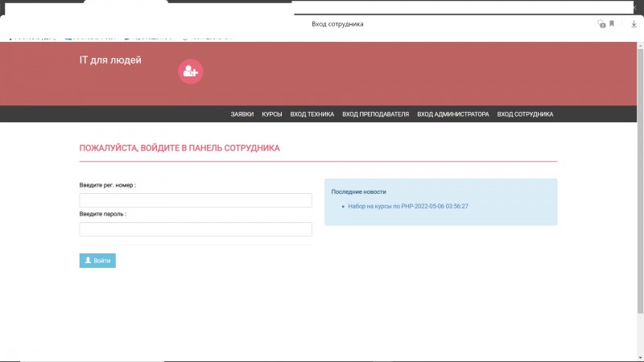Click the Введите рег. номер label

pyautogui.click(x=108, y=185)
